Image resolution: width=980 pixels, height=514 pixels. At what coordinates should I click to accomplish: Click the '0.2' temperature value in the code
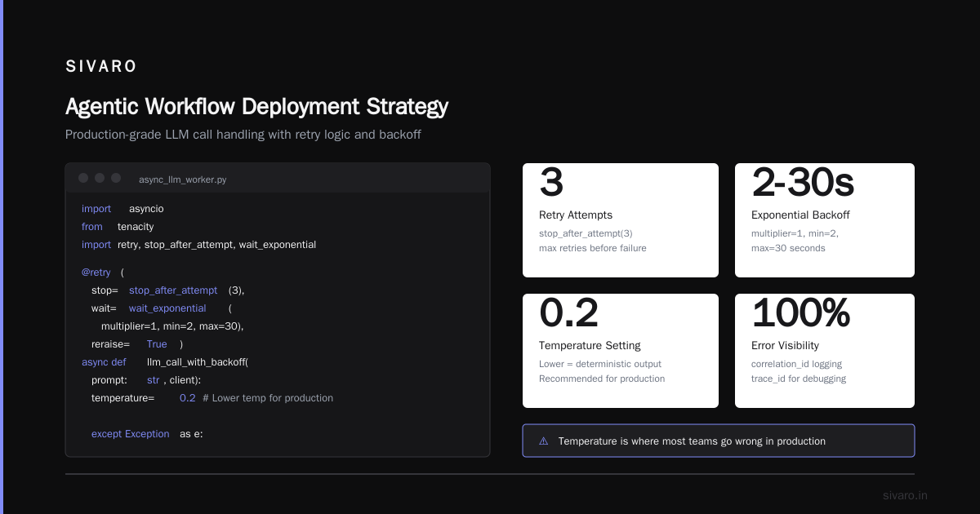point(188,398)
